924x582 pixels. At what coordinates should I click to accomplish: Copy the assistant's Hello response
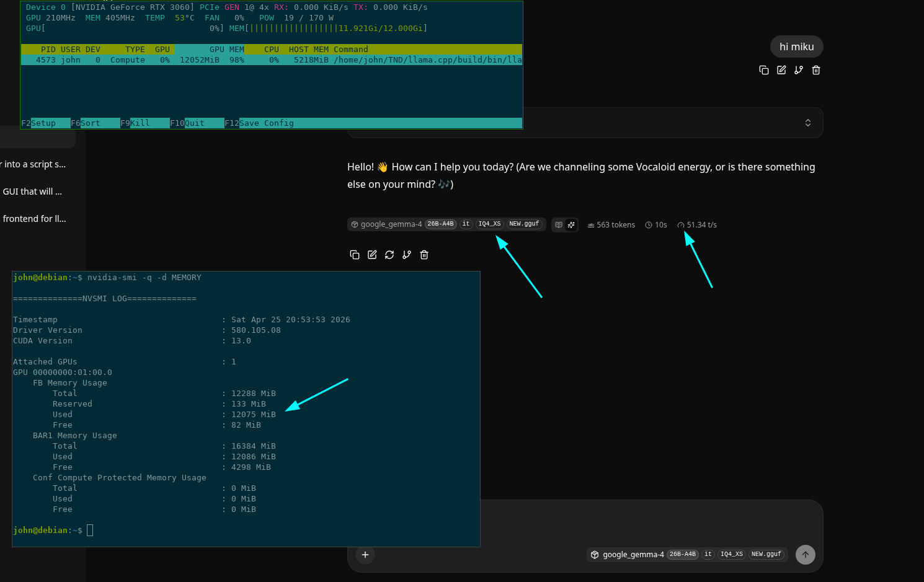tap(355, 255)
